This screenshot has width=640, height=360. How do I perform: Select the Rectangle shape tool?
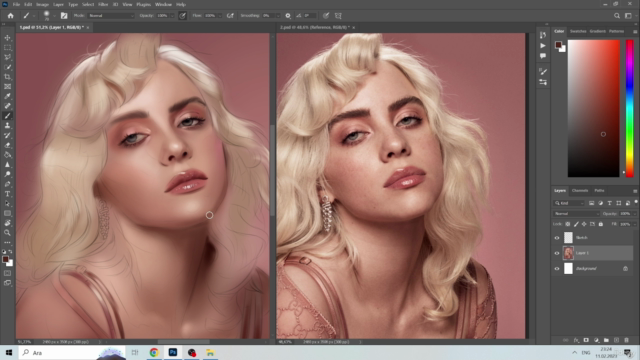[x=7, y=213]
